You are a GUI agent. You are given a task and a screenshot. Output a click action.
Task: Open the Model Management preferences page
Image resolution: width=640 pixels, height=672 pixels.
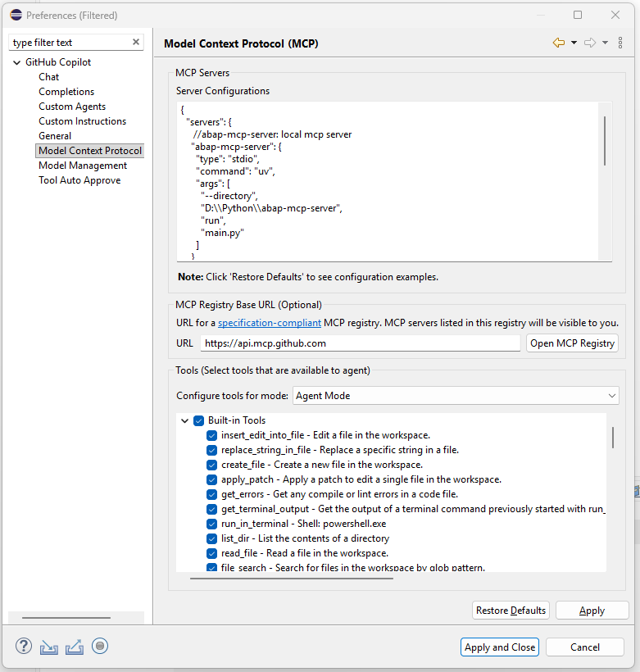coord(83,166)
